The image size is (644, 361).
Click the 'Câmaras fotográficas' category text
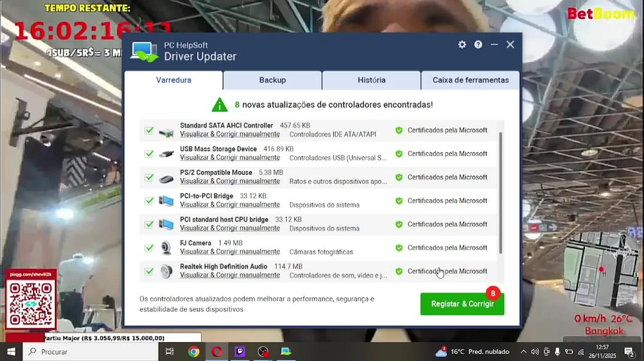pyautogui.click(x=321, y=252)
